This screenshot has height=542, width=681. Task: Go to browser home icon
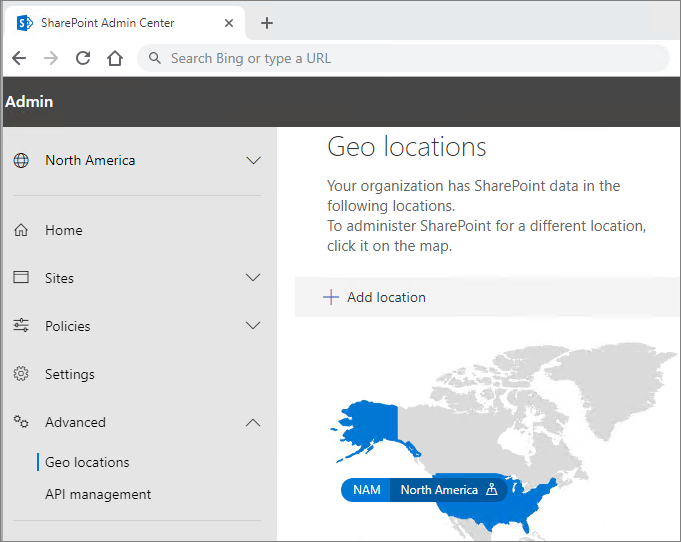pos(115,58)
